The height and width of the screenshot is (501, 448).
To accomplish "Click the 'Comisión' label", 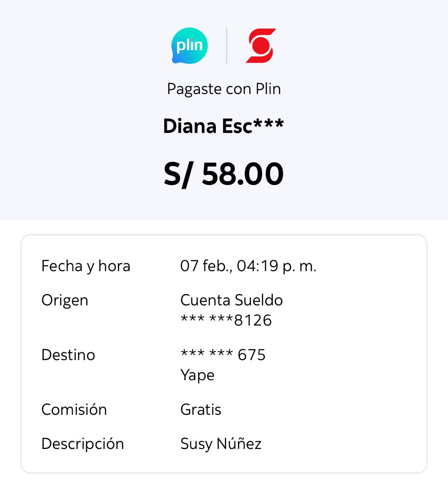I will [x=74, y=410].
